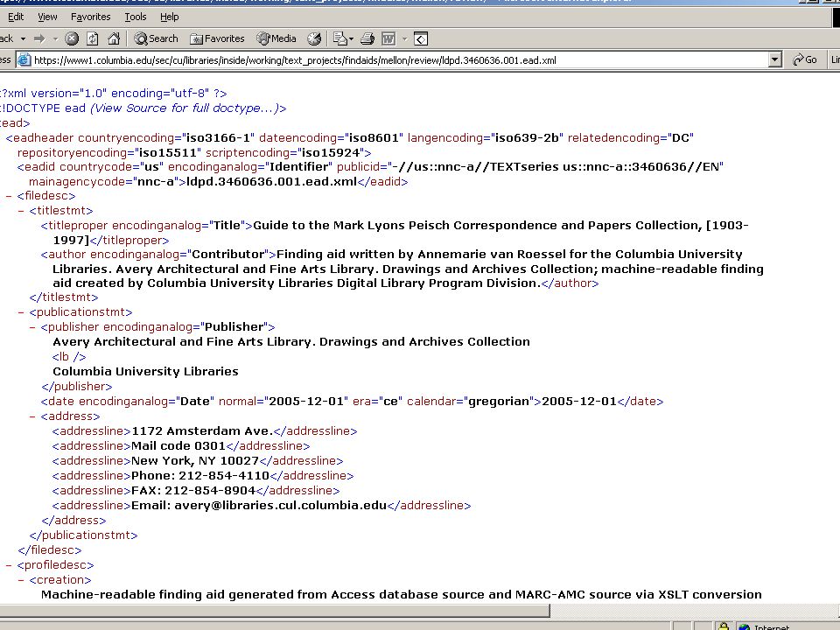Collapse the creation element

[21, 580]
